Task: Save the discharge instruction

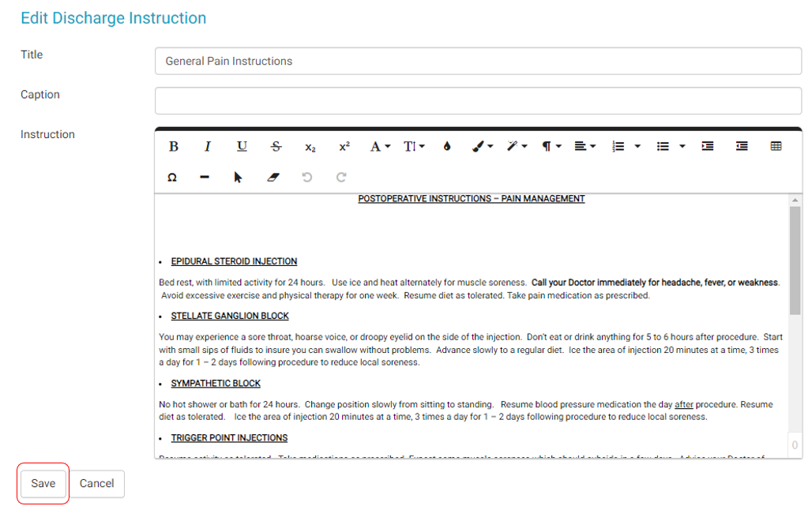Action: pos(43,483)
